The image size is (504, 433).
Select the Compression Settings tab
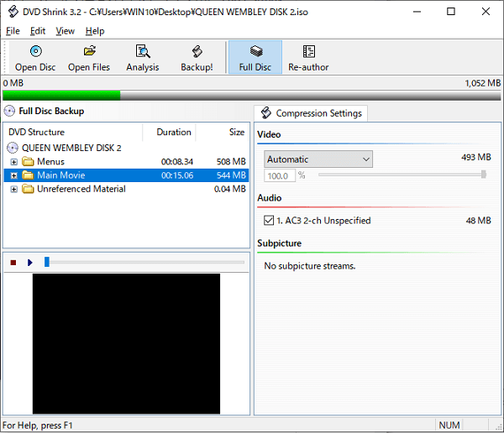tap(311, 113)
